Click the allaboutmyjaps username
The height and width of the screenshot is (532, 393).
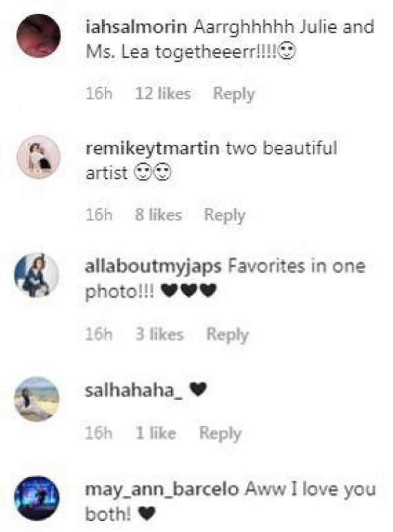pyautogui.click(x=153, y=267)
